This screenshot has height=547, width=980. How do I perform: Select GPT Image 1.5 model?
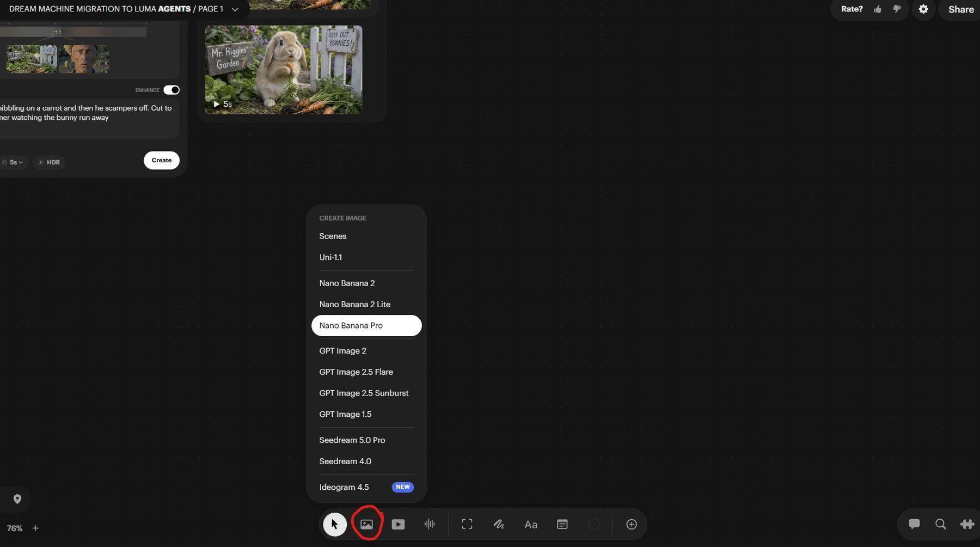click(x=366, y=414)
